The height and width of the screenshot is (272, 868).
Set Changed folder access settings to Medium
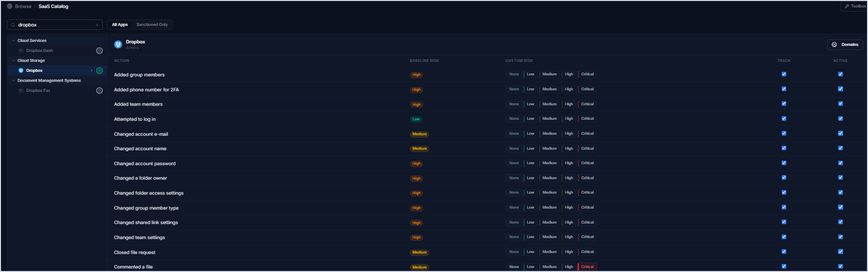[549, 193]
